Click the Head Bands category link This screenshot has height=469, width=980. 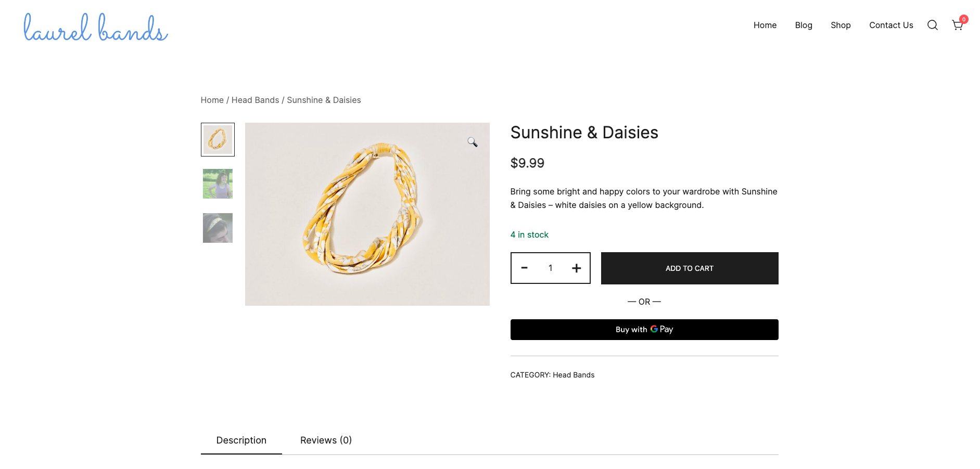pos(573,375)
